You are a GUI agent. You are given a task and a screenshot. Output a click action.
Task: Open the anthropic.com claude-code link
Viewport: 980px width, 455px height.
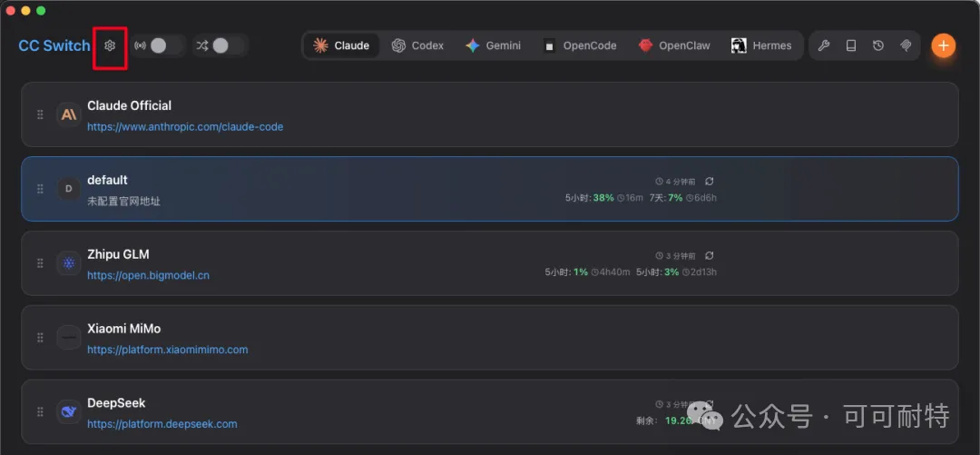pos(185,127)
